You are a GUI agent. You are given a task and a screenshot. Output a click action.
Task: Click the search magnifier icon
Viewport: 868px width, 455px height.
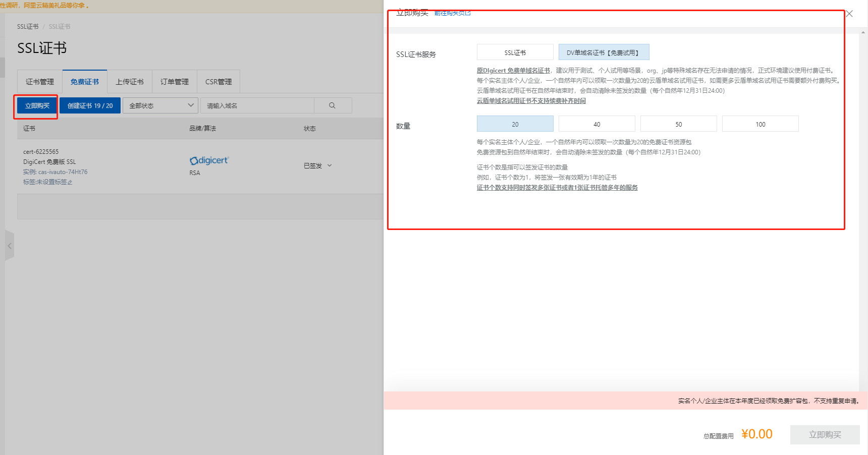click(x=332, y=105)
